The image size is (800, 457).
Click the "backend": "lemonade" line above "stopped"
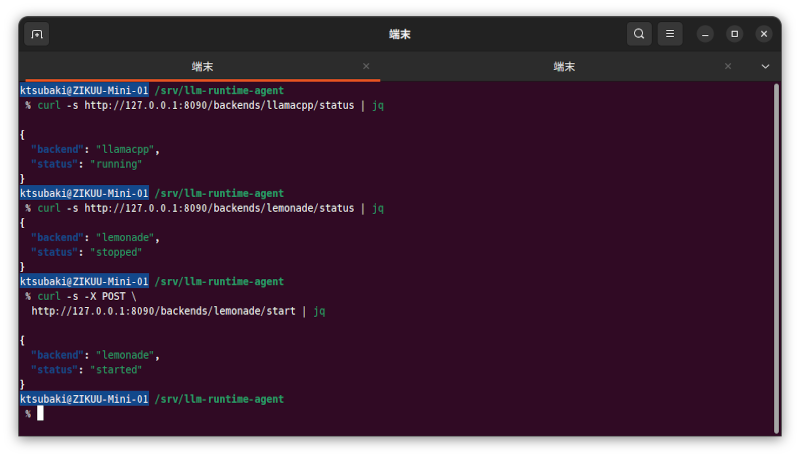(95, 238)
